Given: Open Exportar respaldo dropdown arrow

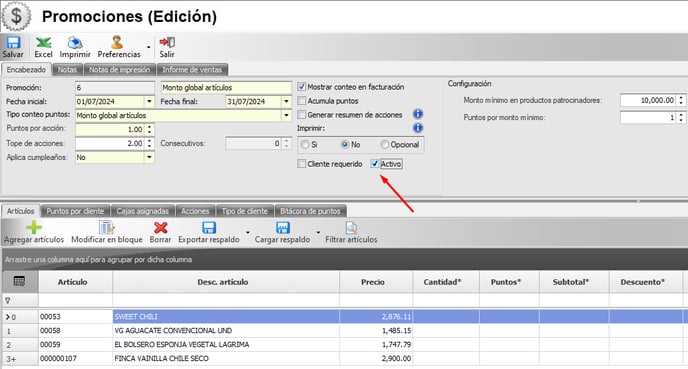Looking at the screenshot, I should pos(247,232).
